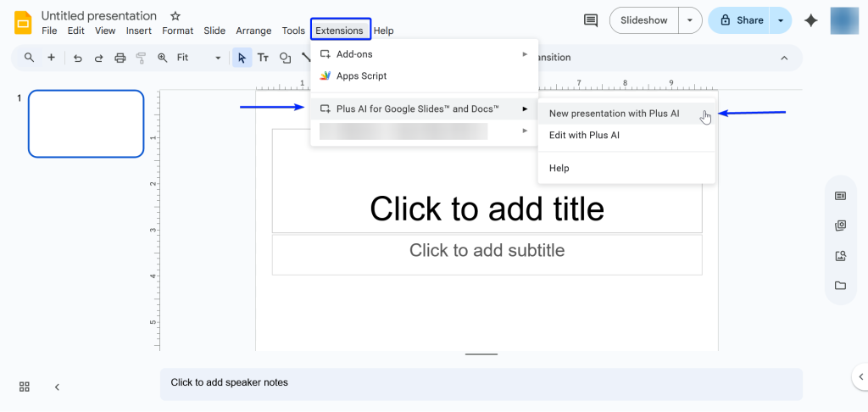Open the Fit zoom level dropdown
Viewport: 868px width, 412px height.
(x=199, y=58)
